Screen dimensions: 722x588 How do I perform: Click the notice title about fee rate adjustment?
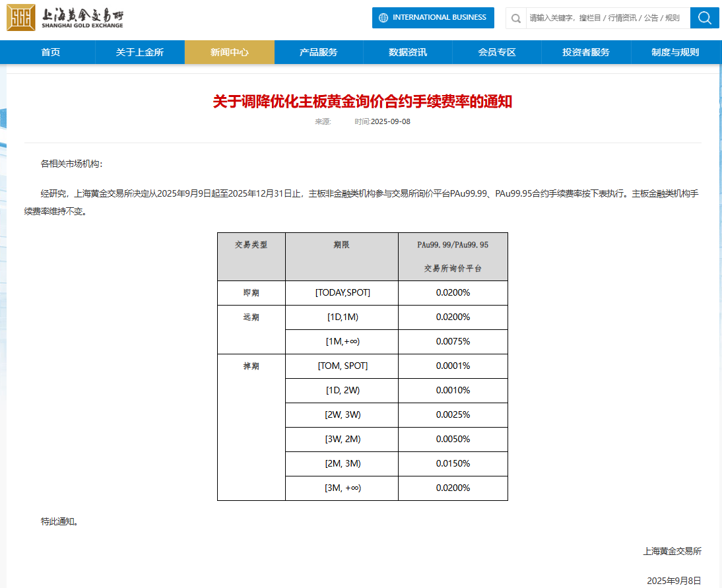click(x=360, y=102)
